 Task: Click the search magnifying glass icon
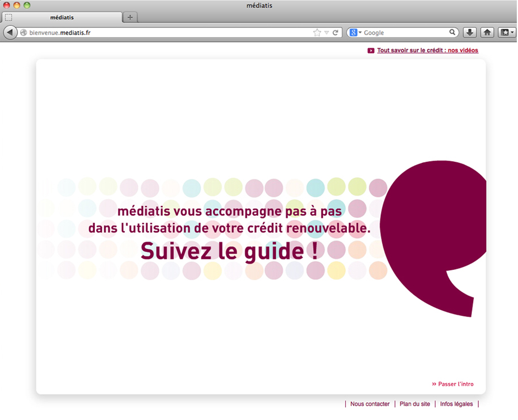click(453, 33)
